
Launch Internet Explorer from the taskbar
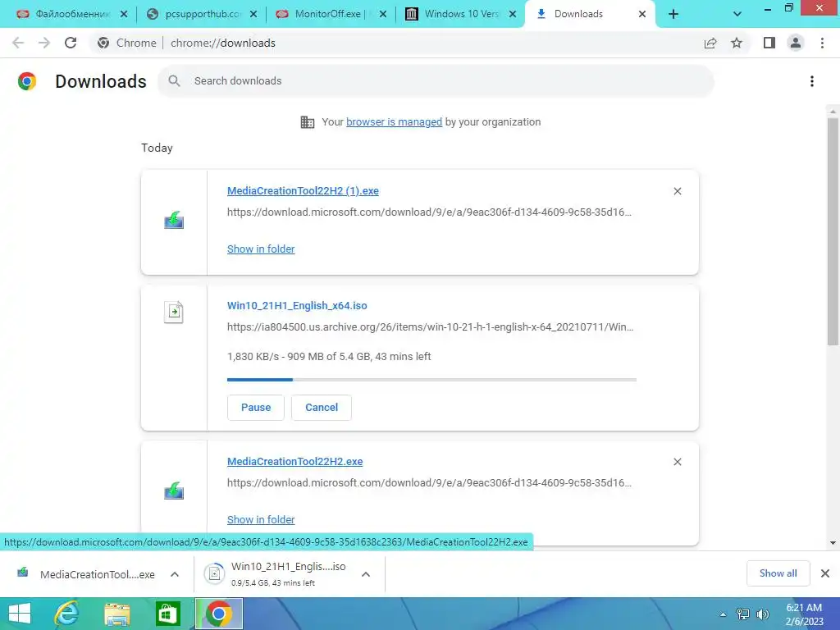[x=67, y=614]
